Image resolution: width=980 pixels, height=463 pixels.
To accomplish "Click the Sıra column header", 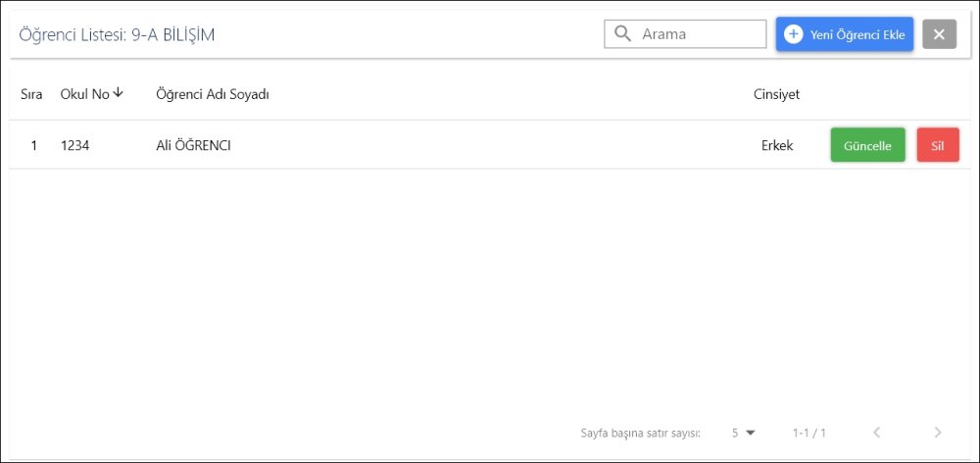I will pyautogui.click(x=31, y=94).
